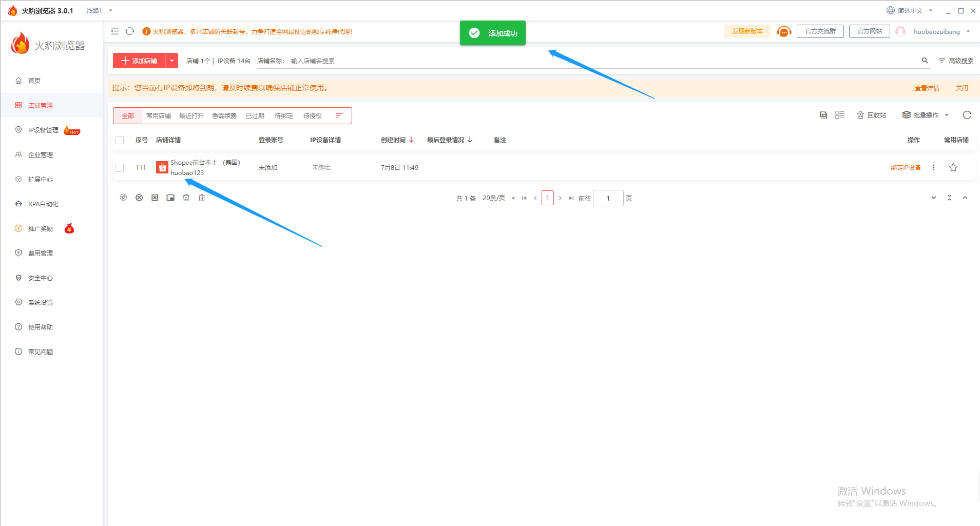Expand the 批量操作 batch operations menu
980x526 pixels.
(926, 115)
